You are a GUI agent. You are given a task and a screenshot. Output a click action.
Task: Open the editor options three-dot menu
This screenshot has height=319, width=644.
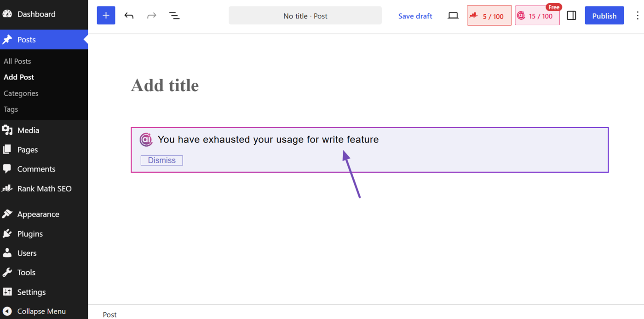click(638, 16)
